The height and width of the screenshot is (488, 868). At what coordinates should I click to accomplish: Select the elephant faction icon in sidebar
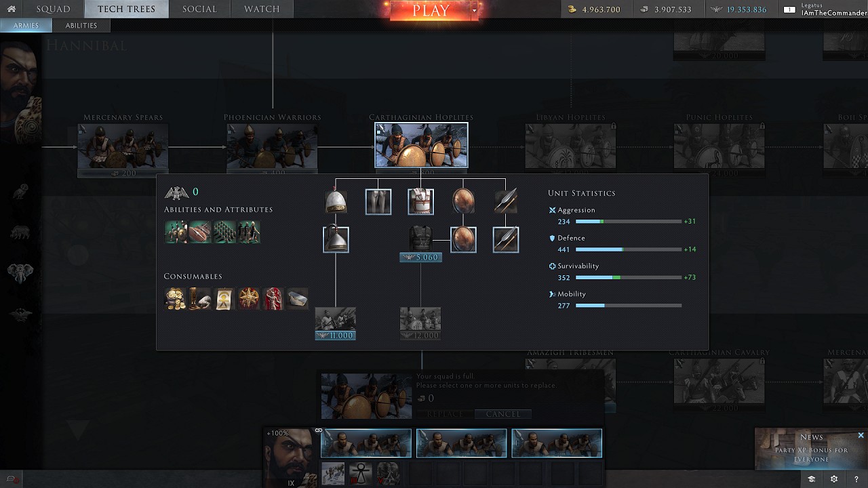(x=20, y=273)
